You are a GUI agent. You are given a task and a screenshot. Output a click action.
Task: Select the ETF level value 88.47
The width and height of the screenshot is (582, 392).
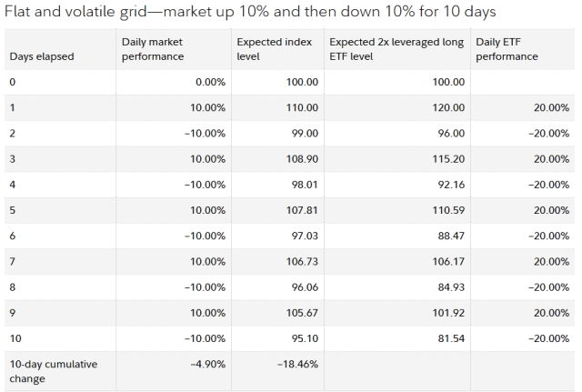point(451,236)
